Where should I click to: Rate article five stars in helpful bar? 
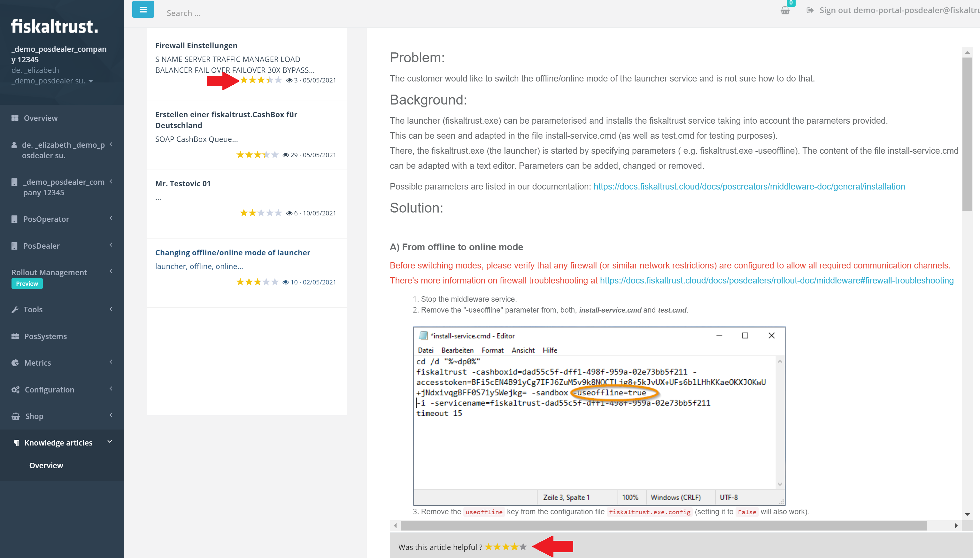click(523, 547)
